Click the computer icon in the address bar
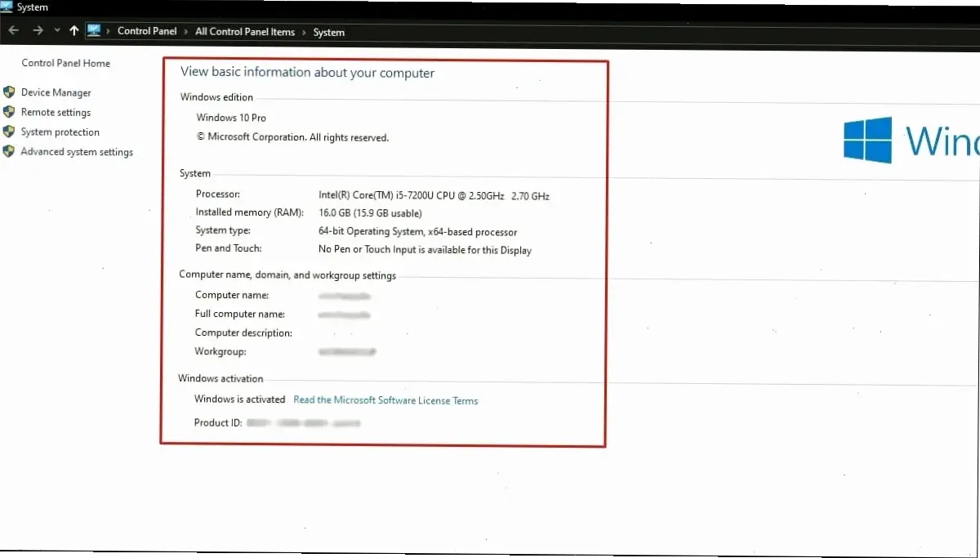Image resolution: width=980 pixels, height=558 pixels. [x=94, y=31]
